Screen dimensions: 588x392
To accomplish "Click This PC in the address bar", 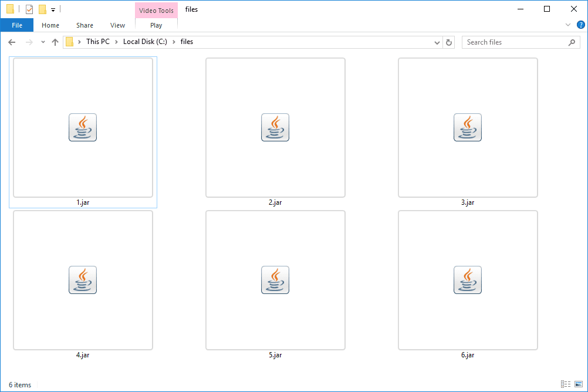I will (98, 42).
